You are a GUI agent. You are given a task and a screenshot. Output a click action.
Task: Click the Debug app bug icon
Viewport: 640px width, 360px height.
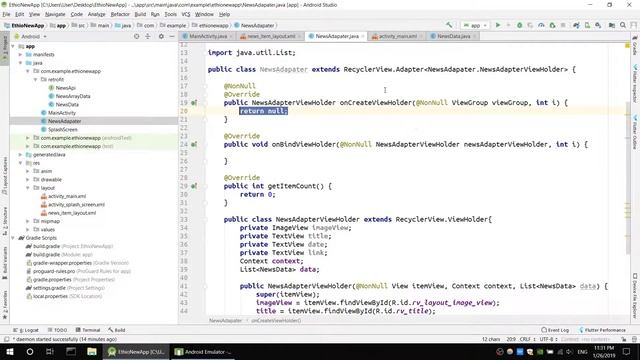520,25
